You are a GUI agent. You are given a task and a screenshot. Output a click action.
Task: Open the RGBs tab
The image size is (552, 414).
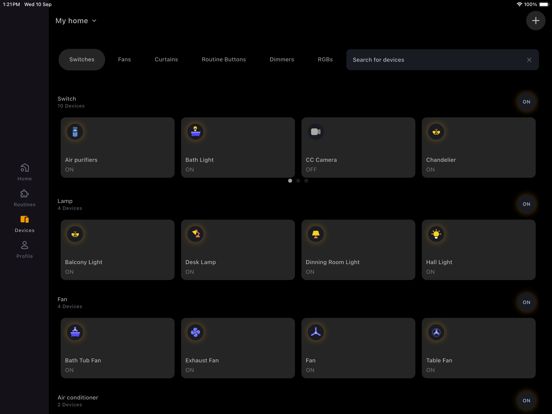tap(325, 59)
